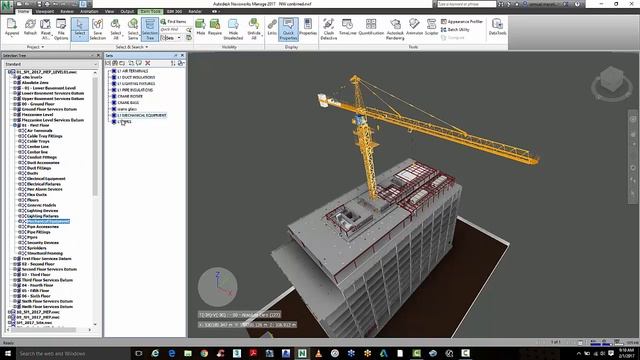Select the L1 LIGHTING FIXTURES set

136,84
